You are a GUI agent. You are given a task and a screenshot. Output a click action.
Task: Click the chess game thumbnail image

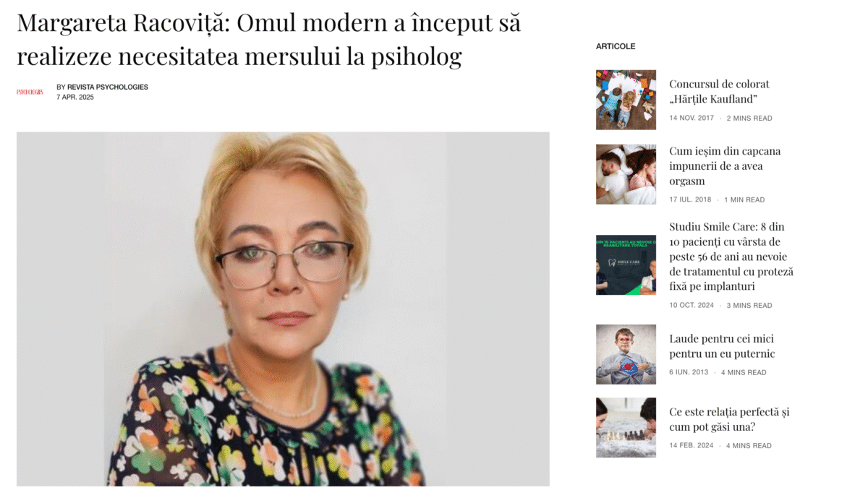coord(626,428)
